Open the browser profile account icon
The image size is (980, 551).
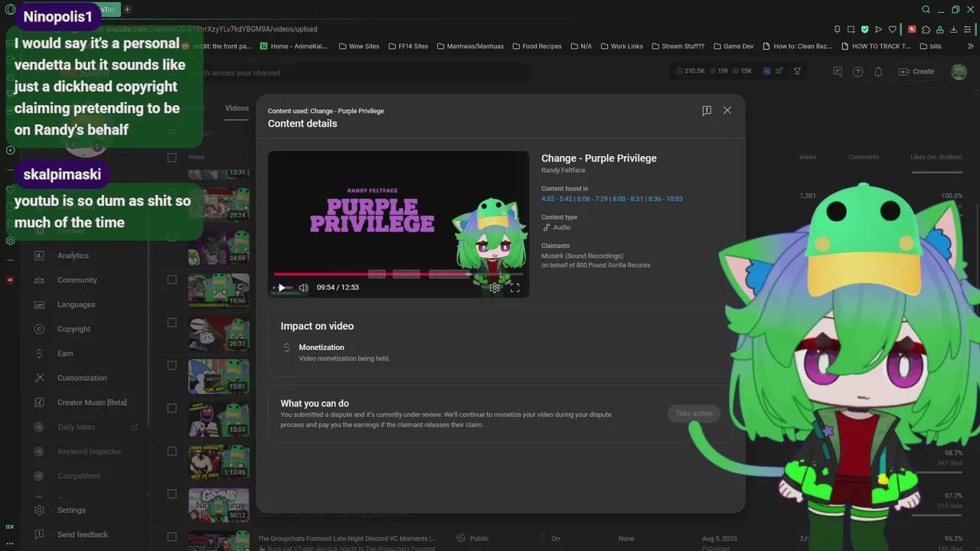[939, 29]
